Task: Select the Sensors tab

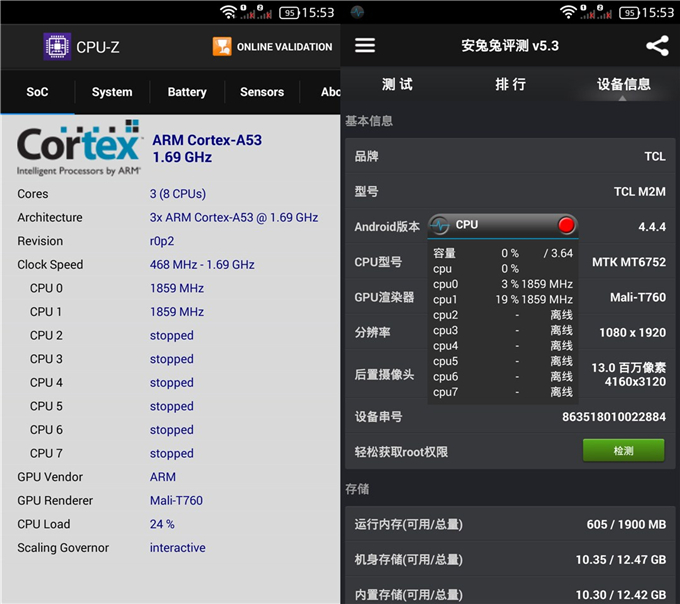Action: tap(262, 92)
